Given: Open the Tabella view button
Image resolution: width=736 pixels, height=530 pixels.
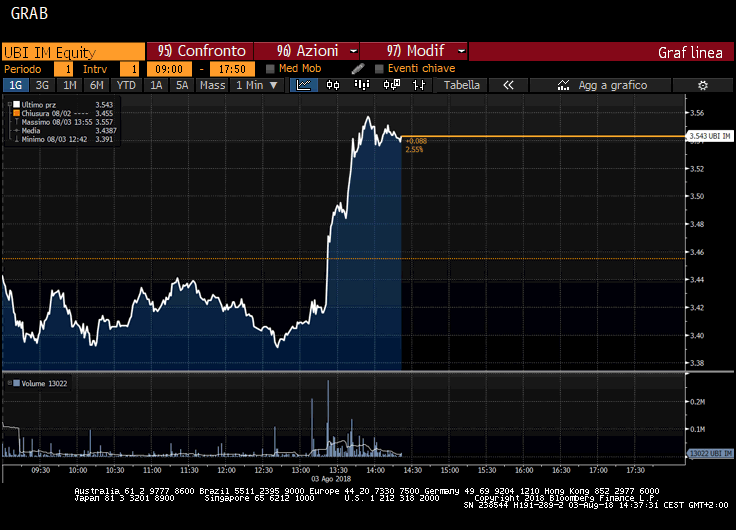Looking at the screenshot, I should [462, 85].
